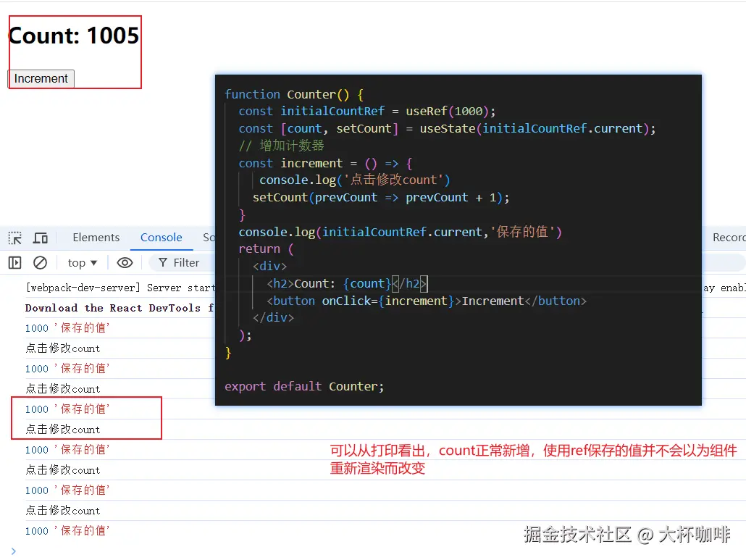Click the console prompt arrow
Image resolution: width=746 pixels, height=560 pixels.
pos(13,551)
